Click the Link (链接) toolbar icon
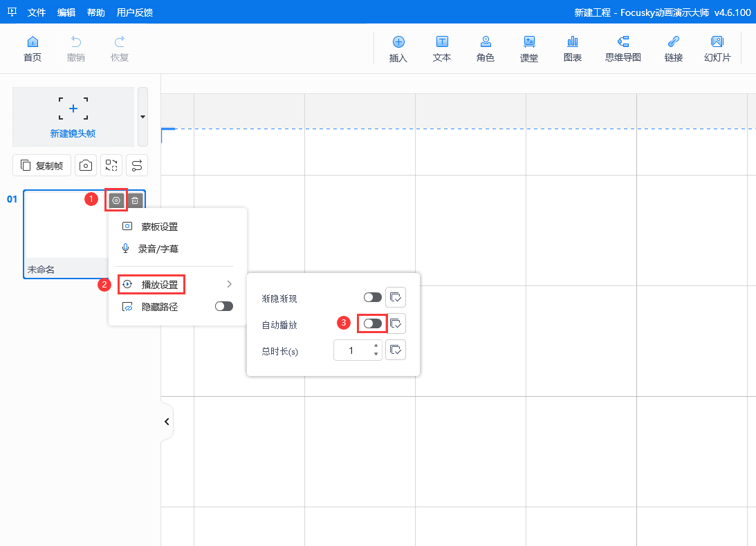 pos(674,48)
